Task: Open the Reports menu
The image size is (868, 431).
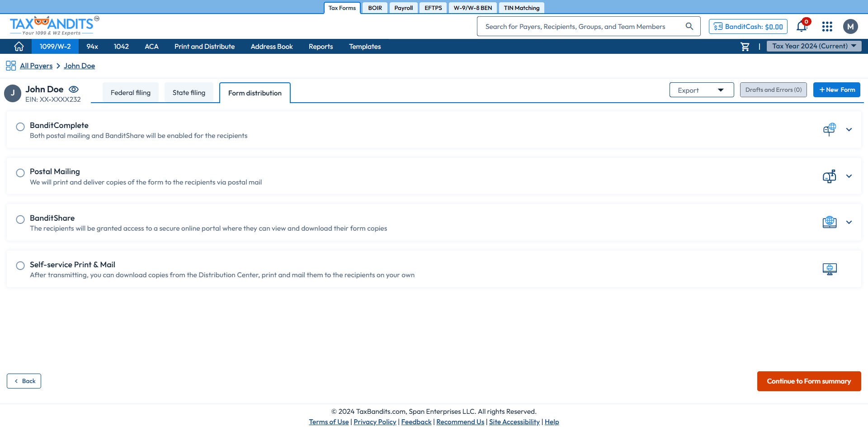Action: point(321,47)
